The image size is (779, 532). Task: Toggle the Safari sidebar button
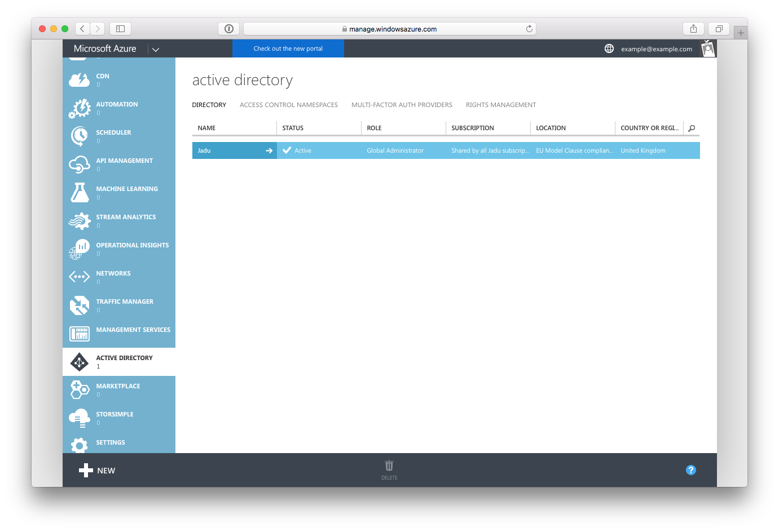coord(120,29)
